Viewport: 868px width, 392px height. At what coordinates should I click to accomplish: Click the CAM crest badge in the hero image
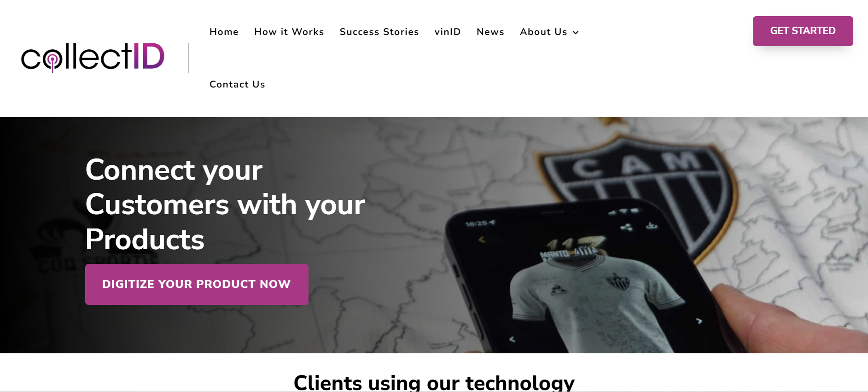[640, 193]
